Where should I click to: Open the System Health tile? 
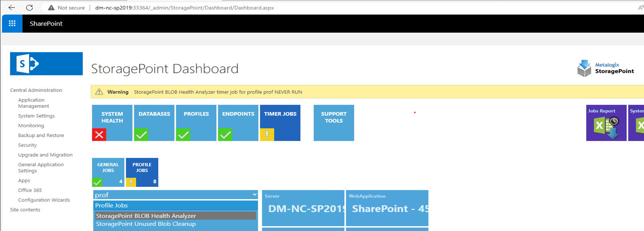coord(112,123)
